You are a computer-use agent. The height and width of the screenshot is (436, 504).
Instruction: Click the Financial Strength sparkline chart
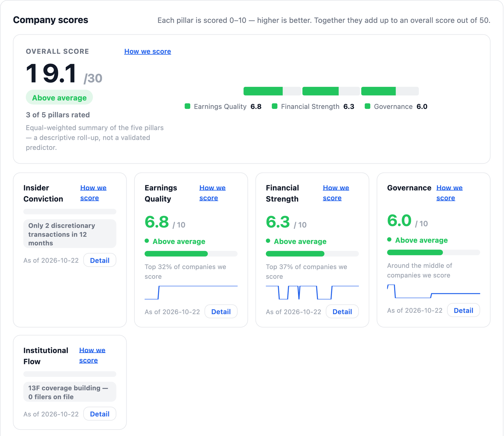coord(312,292)
